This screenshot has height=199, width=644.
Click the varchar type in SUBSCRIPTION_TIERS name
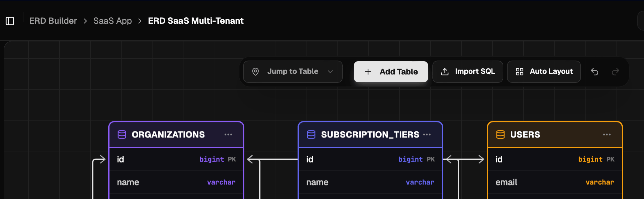point(420,182)
